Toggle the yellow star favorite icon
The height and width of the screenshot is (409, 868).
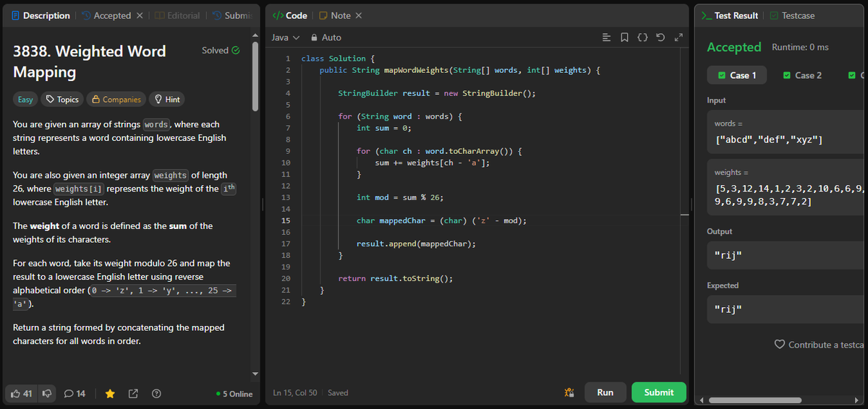[110, 393]
